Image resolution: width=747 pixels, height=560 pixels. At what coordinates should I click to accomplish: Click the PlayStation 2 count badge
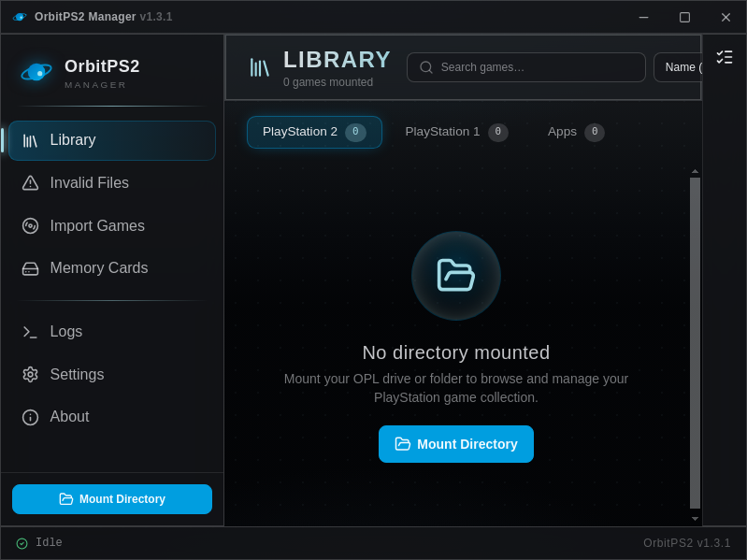[x=355, y=132]
